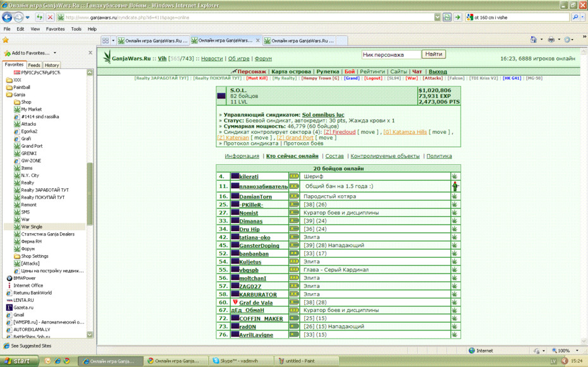Close the active GanjaWars browser tab

point(257,40)
